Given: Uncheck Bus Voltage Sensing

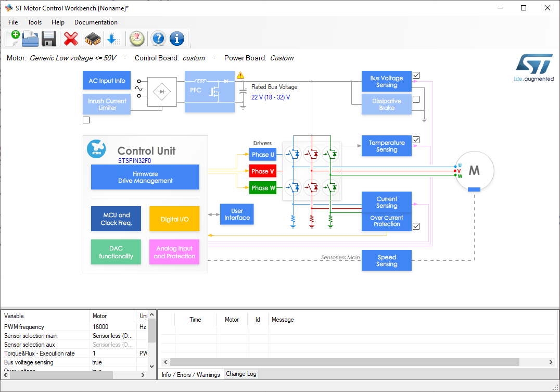Looking at the screenshot, I should 416,75.
